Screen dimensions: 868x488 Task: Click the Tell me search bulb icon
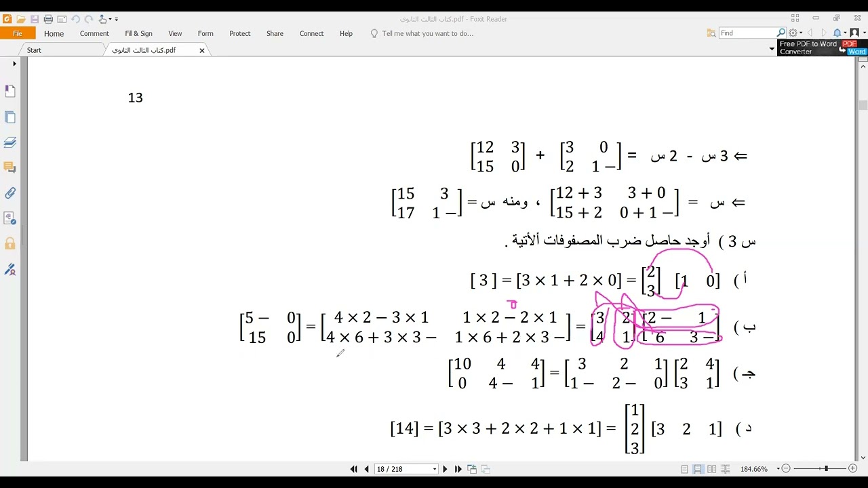pos(374,33)
